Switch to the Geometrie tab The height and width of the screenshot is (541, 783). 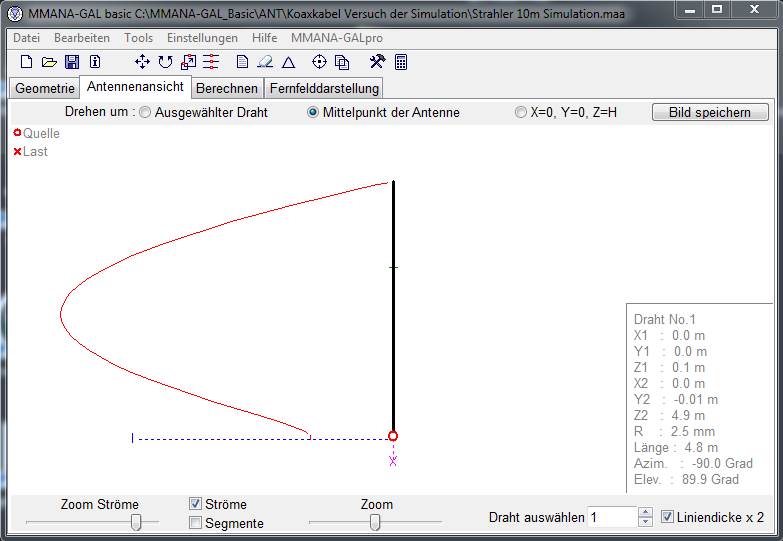(45, 88)
